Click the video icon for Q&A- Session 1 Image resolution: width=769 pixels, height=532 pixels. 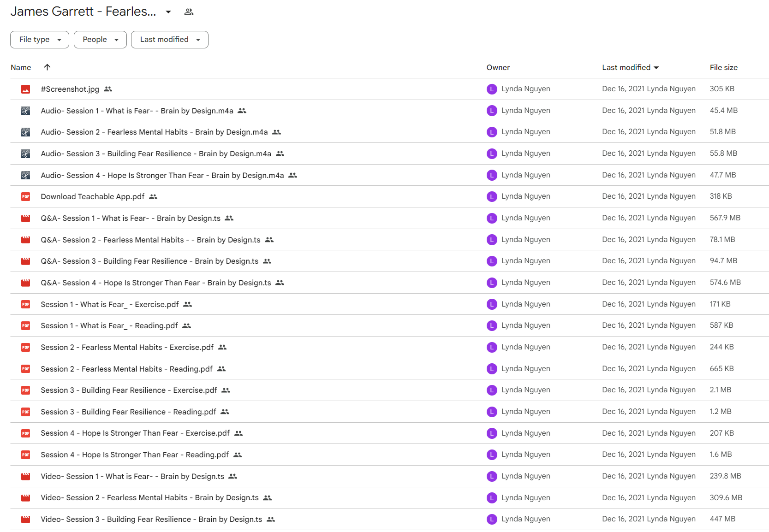[26, 219]
